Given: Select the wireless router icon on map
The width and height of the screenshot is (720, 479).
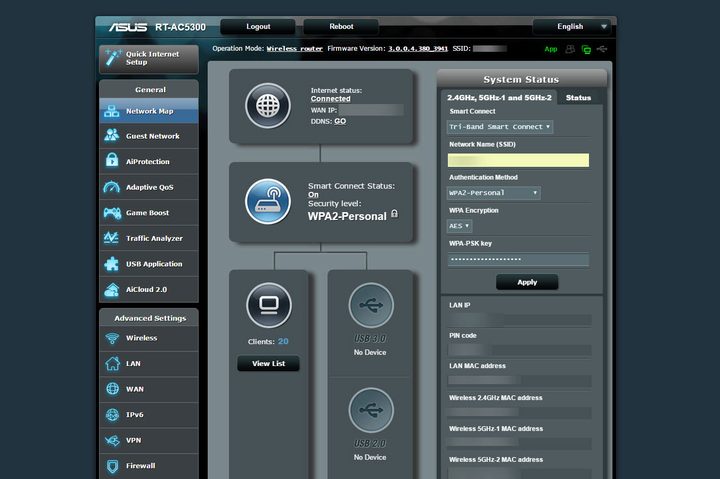Looking at the screenshot, I should point(268,201).
